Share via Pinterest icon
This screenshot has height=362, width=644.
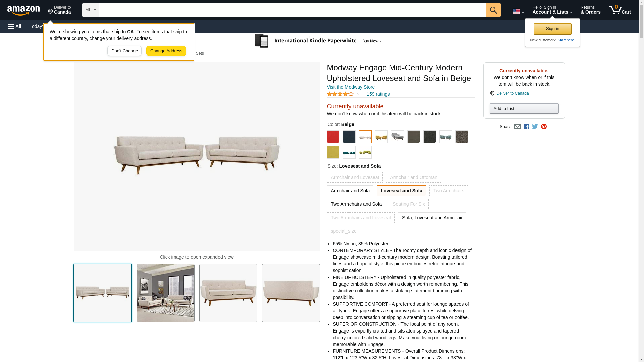tap(544, 127)
